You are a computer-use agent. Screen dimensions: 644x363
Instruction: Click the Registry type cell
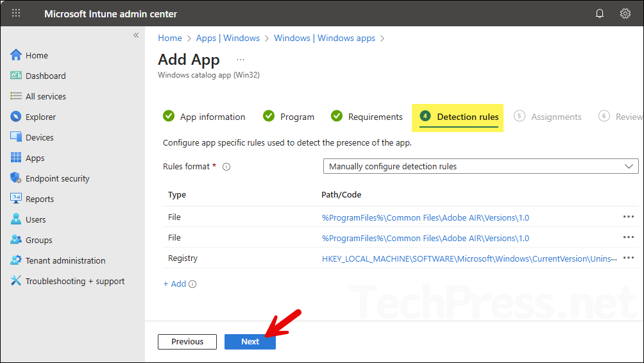(183, 258)
